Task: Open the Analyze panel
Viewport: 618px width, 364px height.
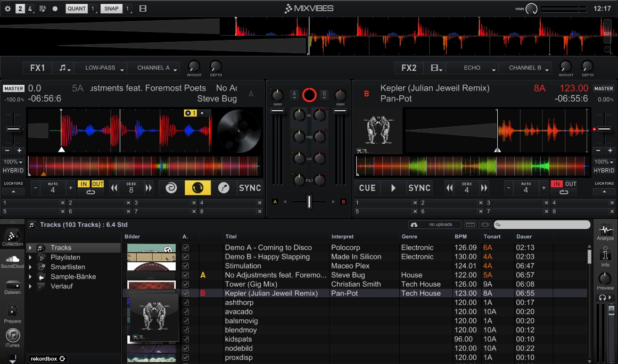Action: (605, 233)
